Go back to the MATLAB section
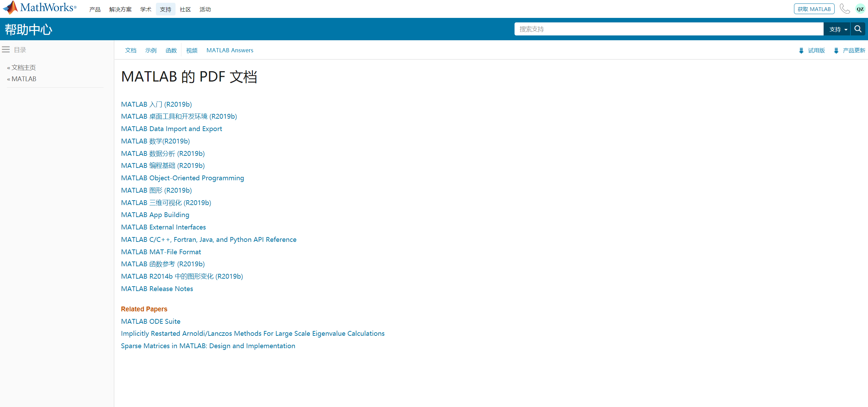The image size is (868, 407). pos(23,79)
